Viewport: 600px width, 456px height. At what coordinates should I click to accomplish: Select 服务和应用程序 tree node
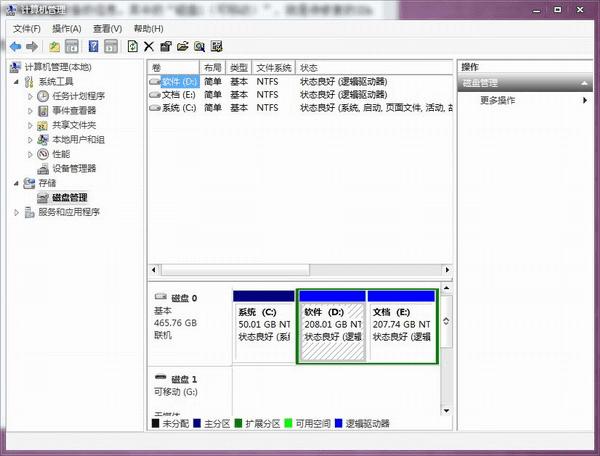(x=69, y=212)
